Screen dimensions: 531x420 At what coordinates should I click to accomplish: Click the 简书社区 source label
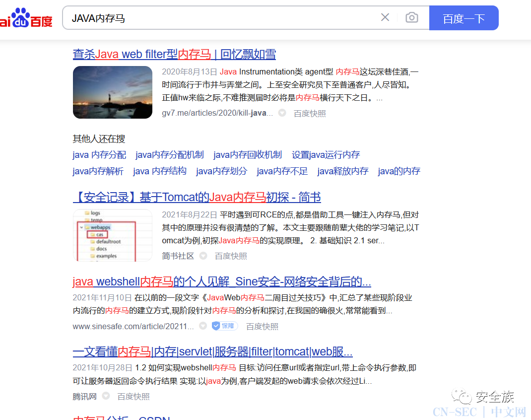pos(178,256)
